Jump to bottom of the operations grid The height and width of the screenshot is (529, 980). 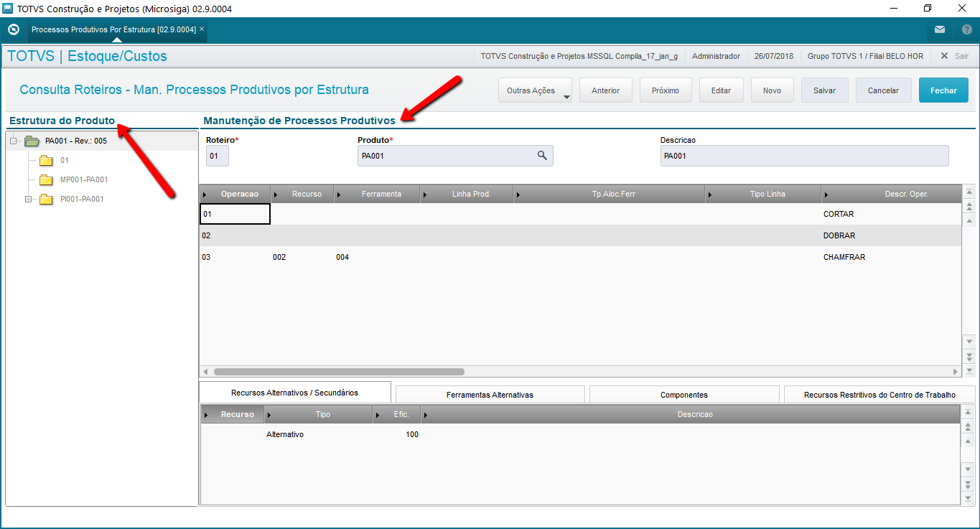tap(969, 370)
